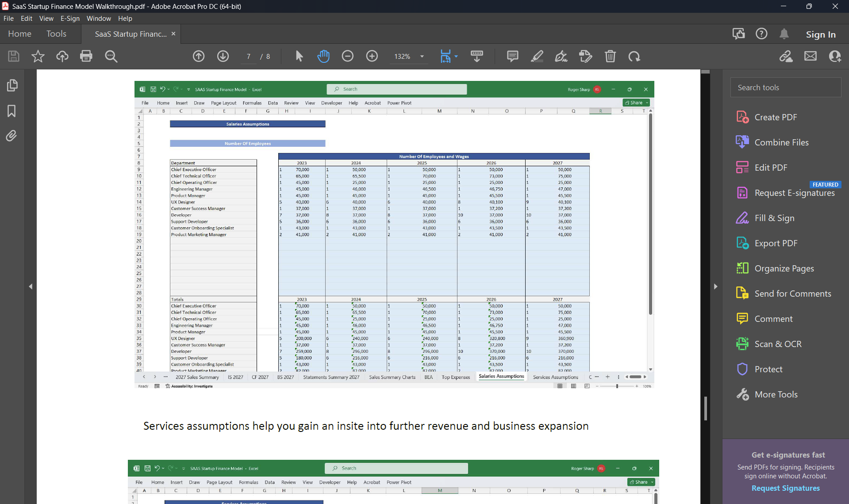Add a sticky note comment
The image size is (849, 504).
click(512, 56)
